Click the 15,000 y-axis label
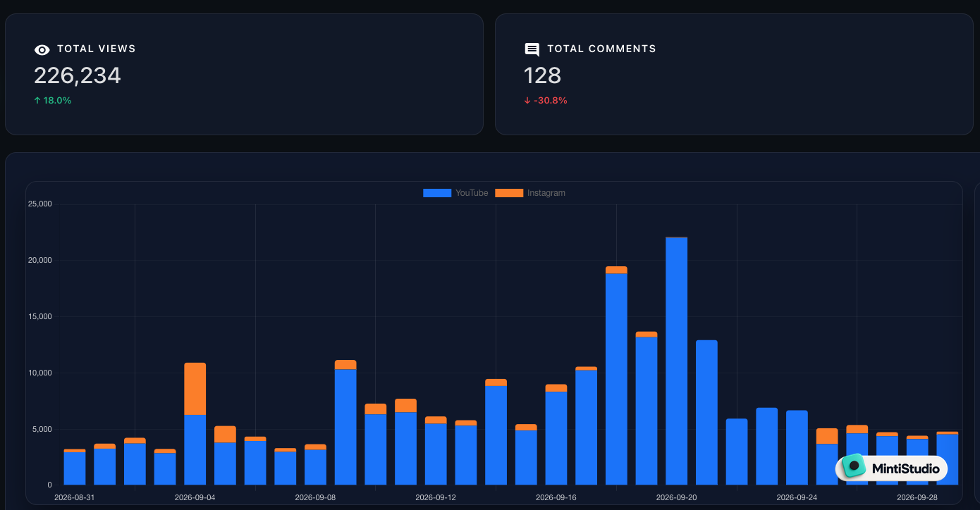Screen dimensions: 980x510 [40, 317]
